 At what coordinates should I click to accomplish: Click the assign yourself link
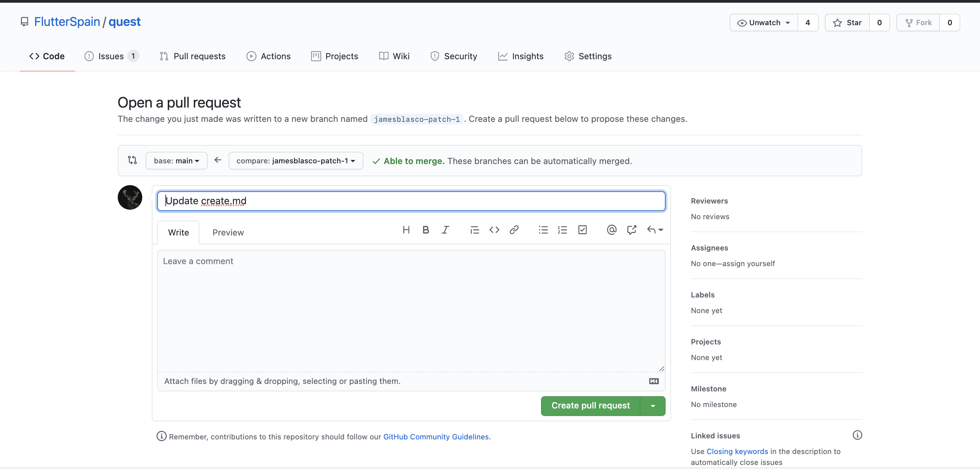pyautogui.click(x=748, y=263)
